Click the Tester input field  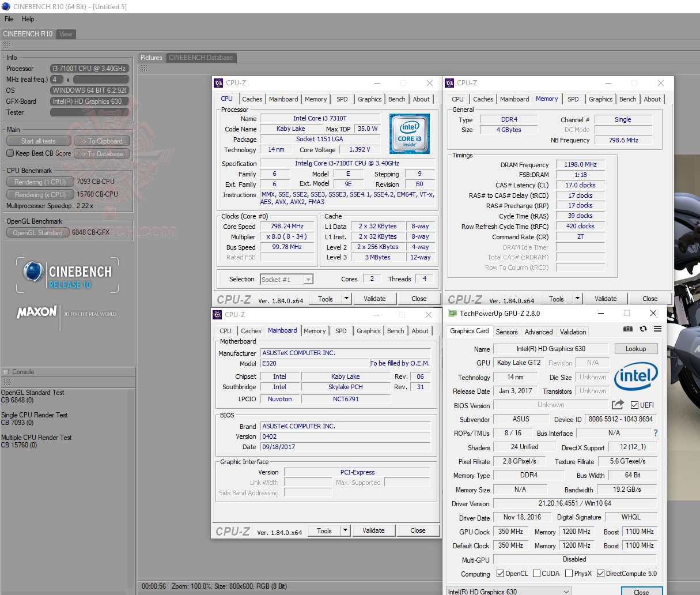(x=89, y=112)
